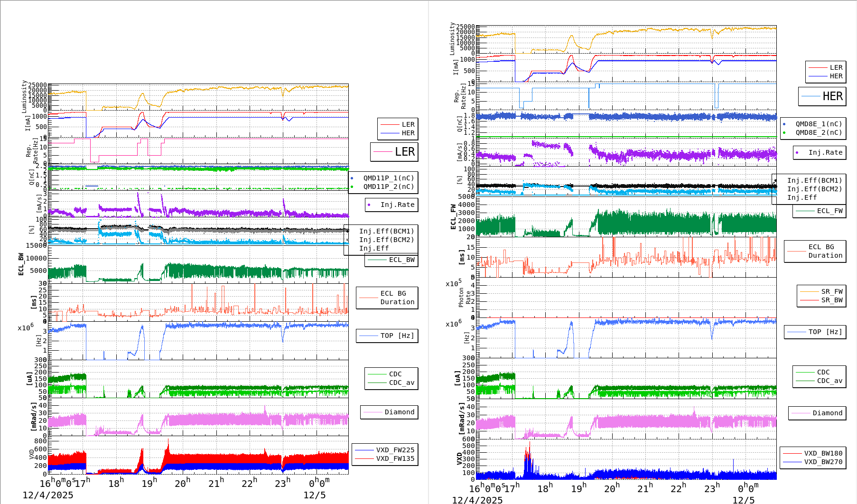Click ECL BG Duration legend in left panel
The image size is (857, 504).
point(387,298)
